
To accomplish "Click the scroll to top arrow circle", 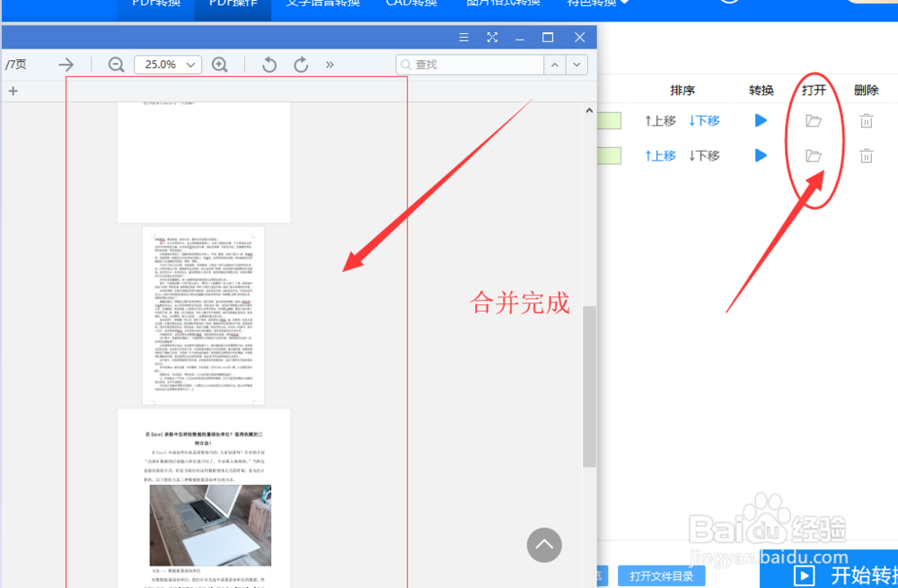I will click(544, 545).
